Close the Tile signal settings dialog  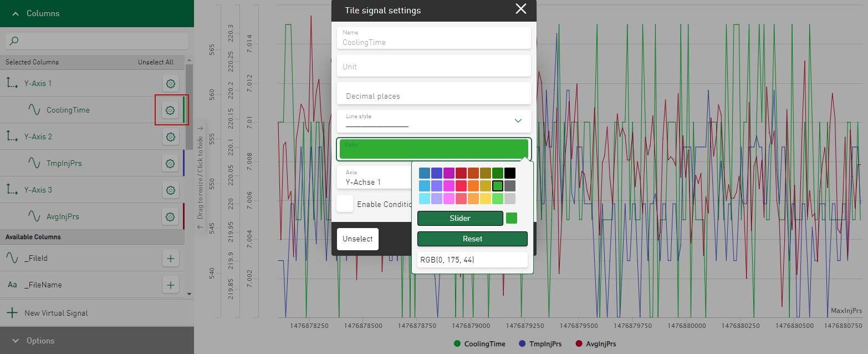(520, 9)
